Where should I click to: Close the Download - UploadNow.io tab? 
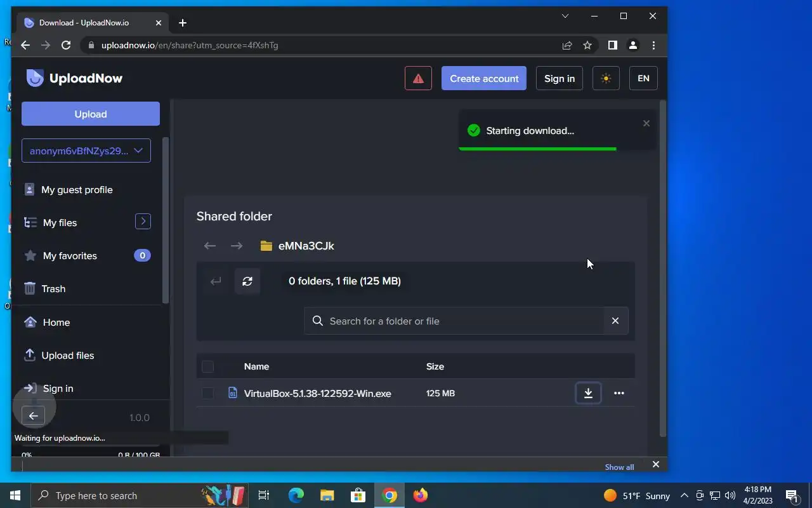tap(159, 23)
